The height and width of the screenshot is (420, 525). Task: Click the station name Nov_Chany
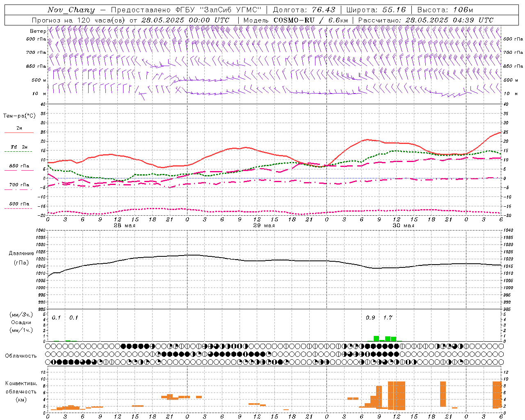click(71, 10)
